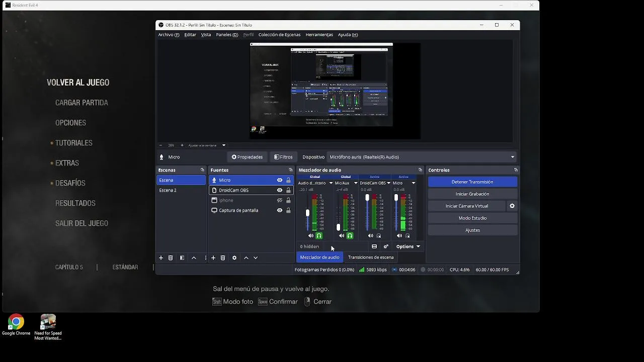
Task: Select Escena 2 in the scenes list
Action: coord(181,190)
